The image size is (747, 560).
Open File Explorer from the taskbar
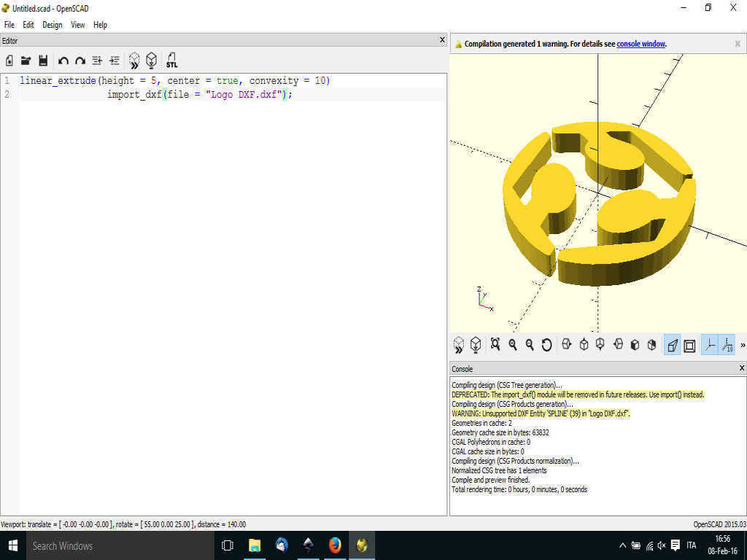(x=255, y=545)
